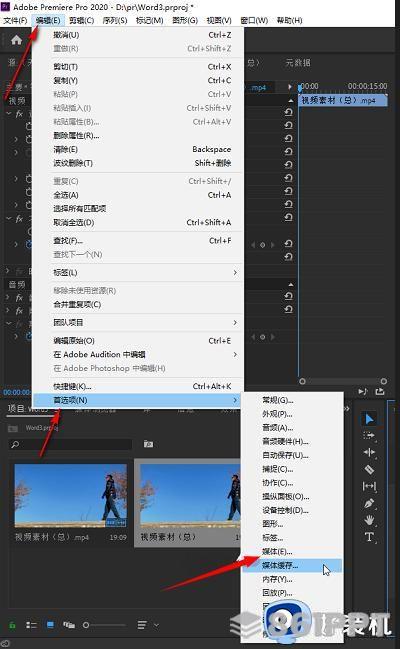
Task: Click the project search input field
Action: click(x=70, y=445)
